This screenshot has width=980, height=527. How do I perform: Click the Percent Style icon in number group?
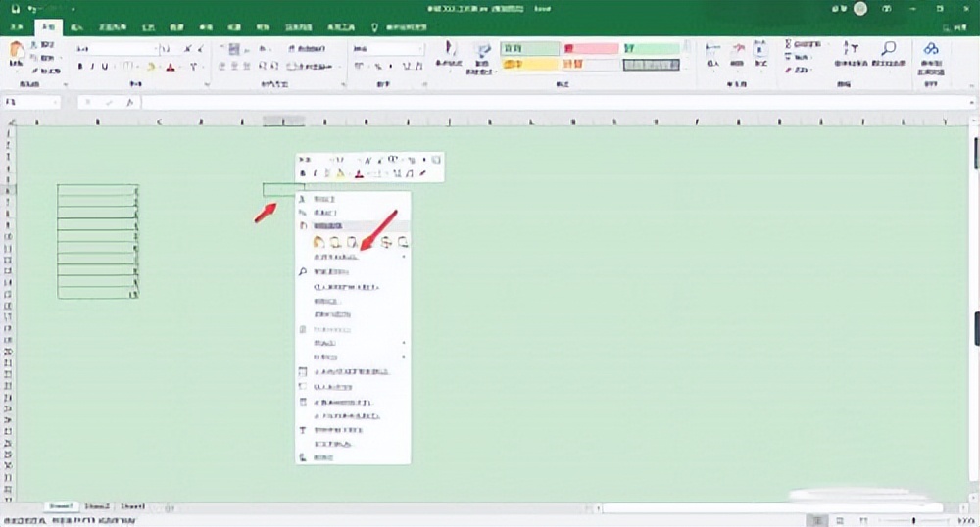(378, 67)
